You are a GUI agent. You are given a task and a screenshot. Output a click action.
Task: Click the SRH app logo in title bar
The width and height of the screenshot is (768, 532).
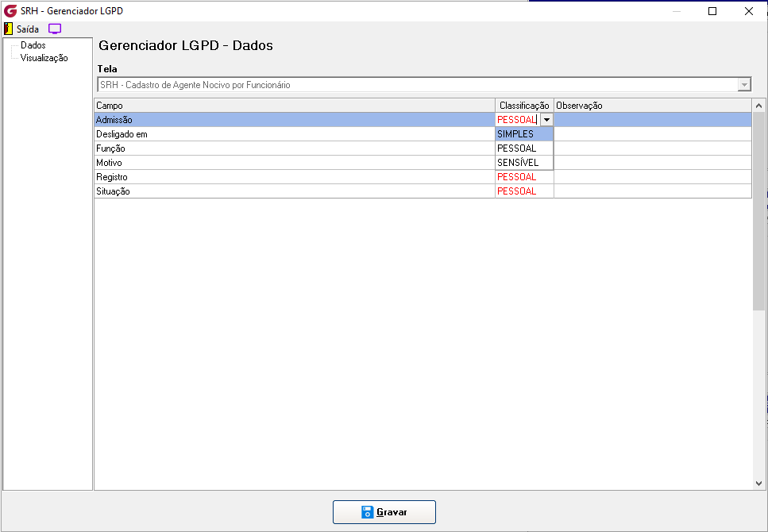coord(10,11)
